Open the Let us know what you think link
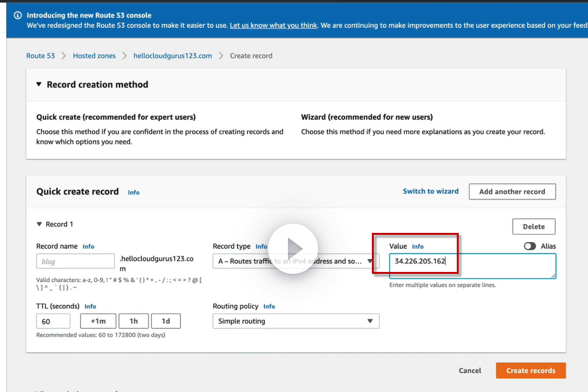The image size is (588, 392). [273, 25]
